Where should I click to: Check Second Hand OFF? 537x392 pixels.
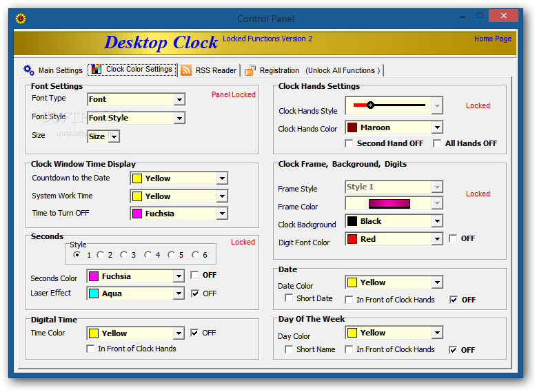click(349, 143)
